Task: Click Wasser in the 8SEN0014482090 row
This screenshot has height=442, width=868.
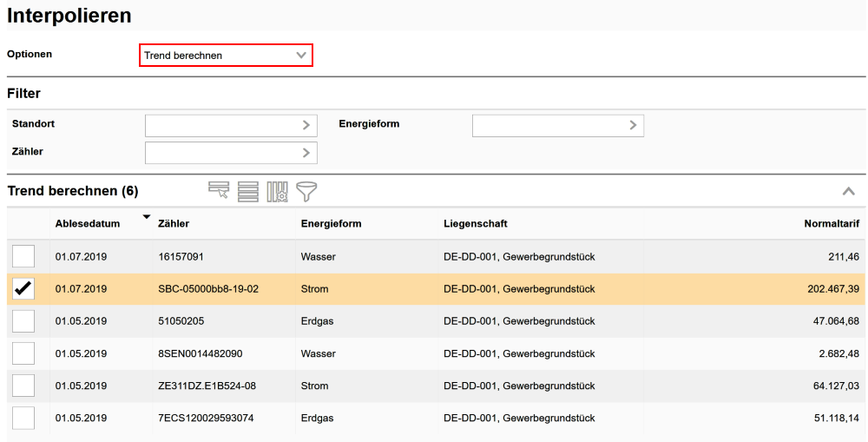Action: tap(319, 354)
